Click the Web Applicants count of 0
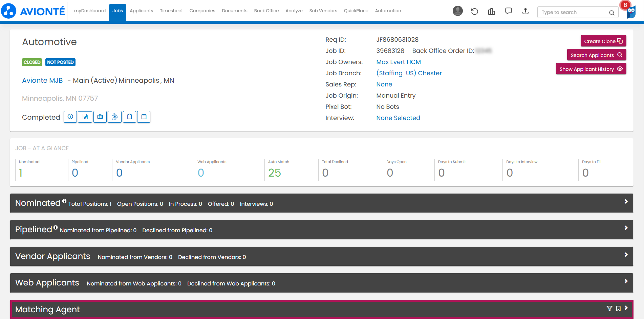Viewport: 644px width, 319px height. 201,173
